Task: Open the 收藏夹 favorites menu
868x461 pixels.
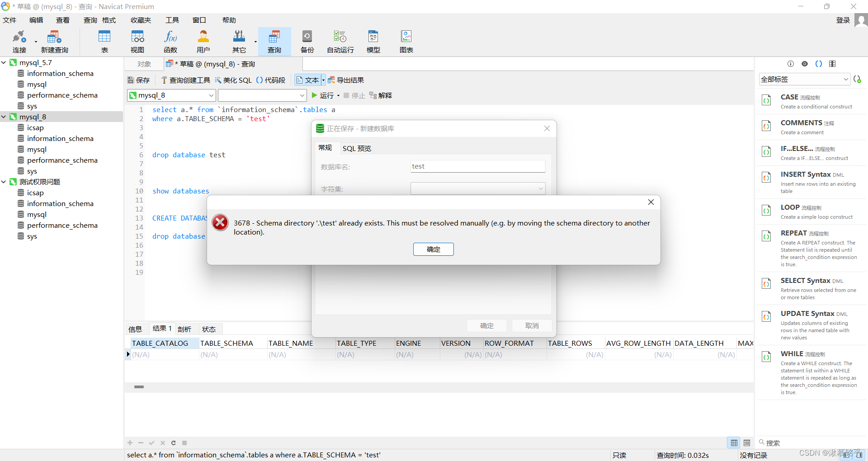Action: click(x=141, y=20)
